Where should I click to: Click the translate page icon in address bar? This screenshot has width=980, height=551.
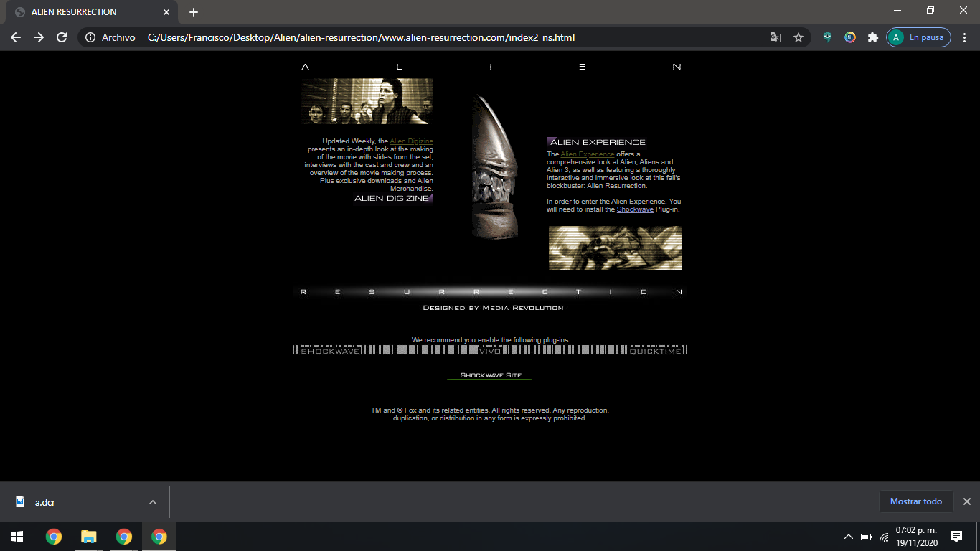click(x=776, y=37)
